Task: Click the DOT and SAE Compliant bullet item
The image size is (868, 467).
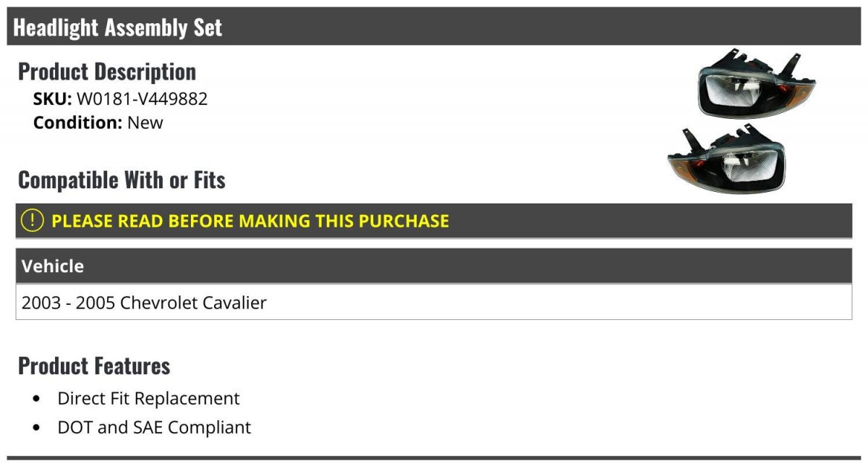Action: [154, 427]
